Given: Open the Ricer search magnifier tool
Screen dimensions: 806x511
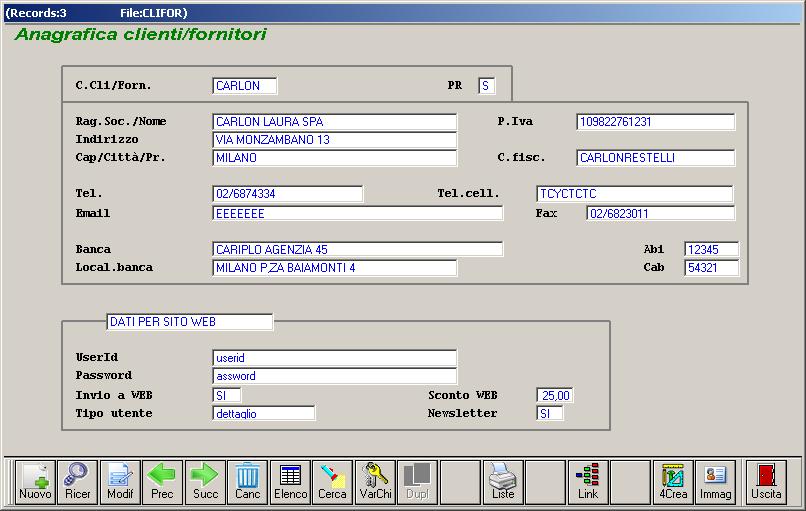Looking at the screenshot, I should 78,482.
